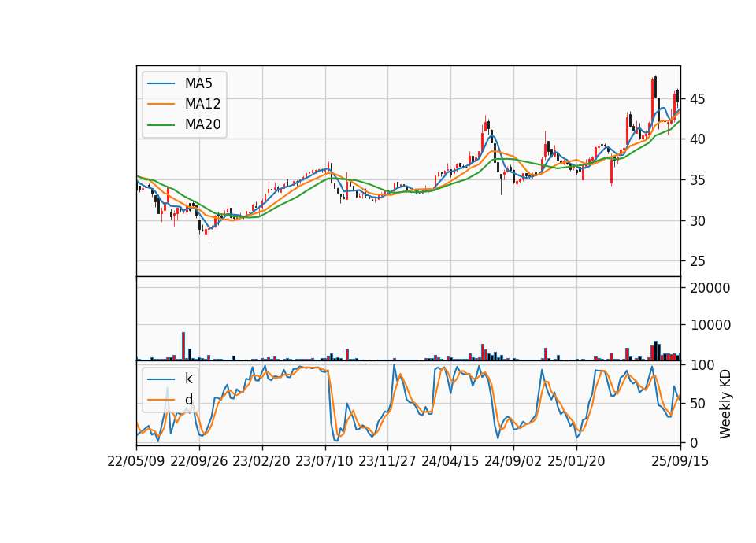This screenshot has width=756, height=543.
Task: Click the 20000 volume axis label
Action: pos(710,288)
